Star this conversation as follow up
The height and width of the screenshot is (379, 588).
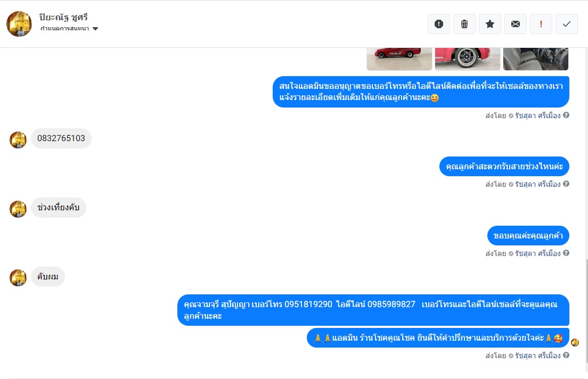(490, 24)
